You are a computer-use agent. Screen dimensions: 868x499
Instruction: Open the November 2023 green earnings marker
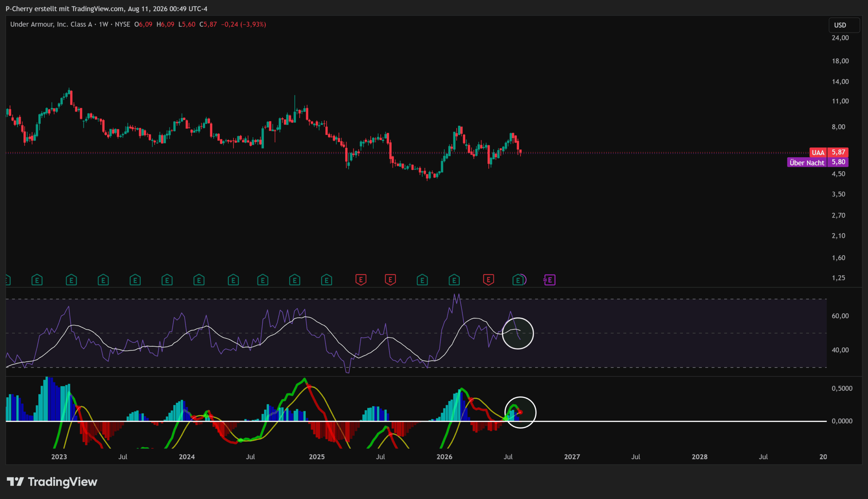pos(167,280)
